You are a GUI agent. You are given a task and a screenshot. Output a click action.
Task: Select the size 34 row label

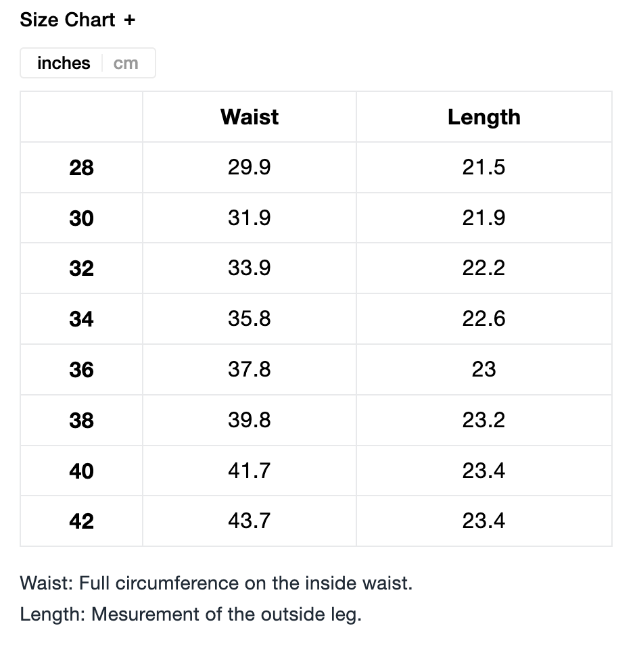(x=81, y=319)
